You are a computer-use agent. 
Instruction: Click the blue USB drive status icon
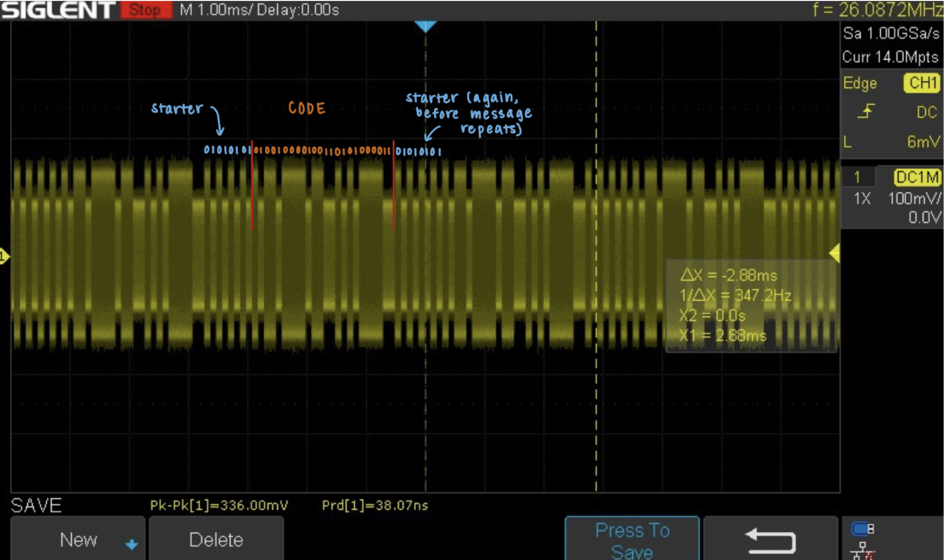coord(862,529)
